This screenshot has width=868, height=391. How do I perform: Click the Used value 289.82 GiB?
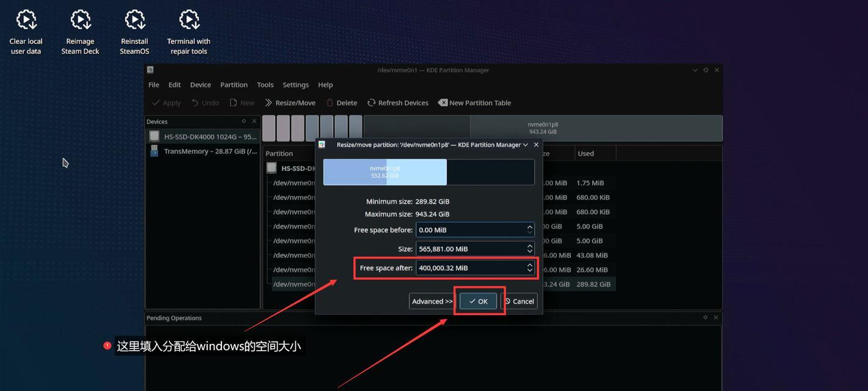point(594,284)
